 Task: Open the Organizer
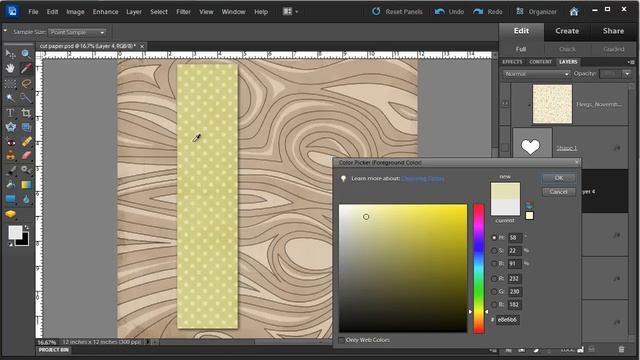536,11
